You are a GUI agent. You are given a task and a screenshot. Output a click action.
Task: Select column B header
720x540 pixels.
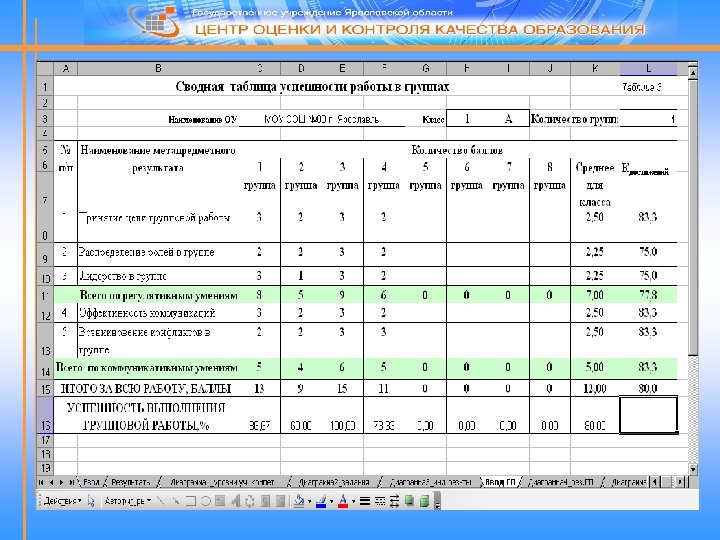point(158,68)
